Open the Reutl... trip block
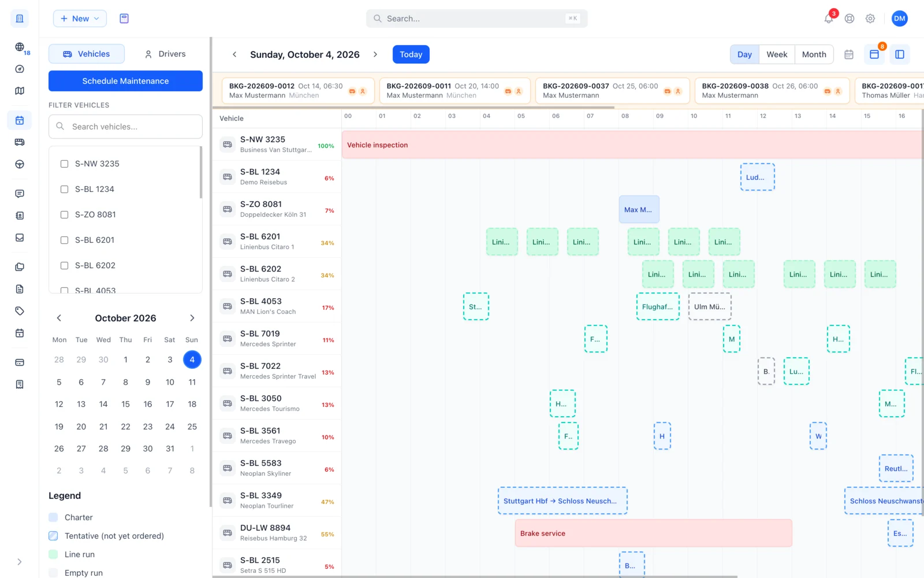This screenshot has width=924, height=578. [x=896, y=468]
